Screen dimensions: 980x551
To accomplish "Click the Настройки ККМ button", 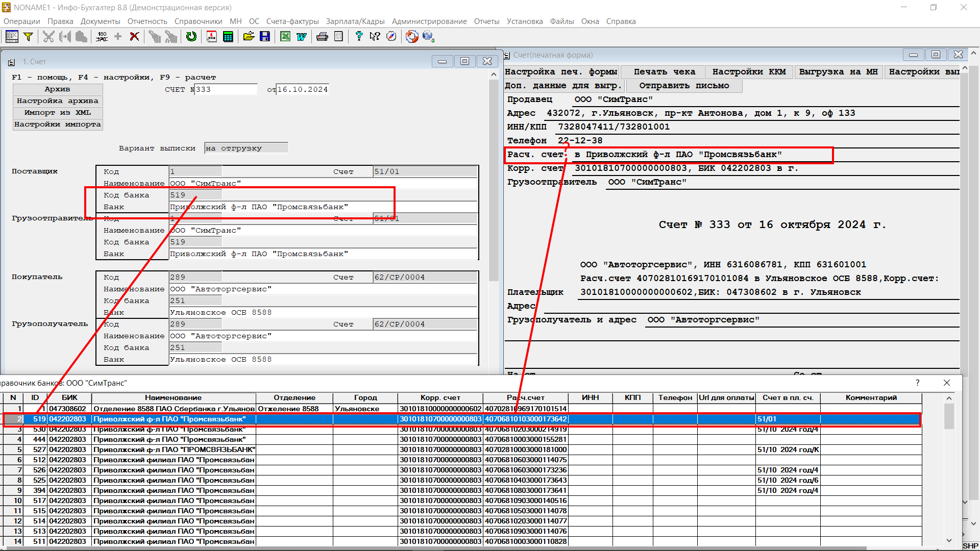I will (x=749, y=72).
